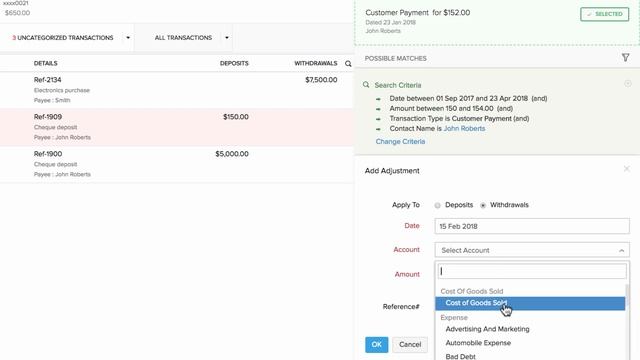Focus the account search input field
The image size is (640, 360).
pos(532,271)
